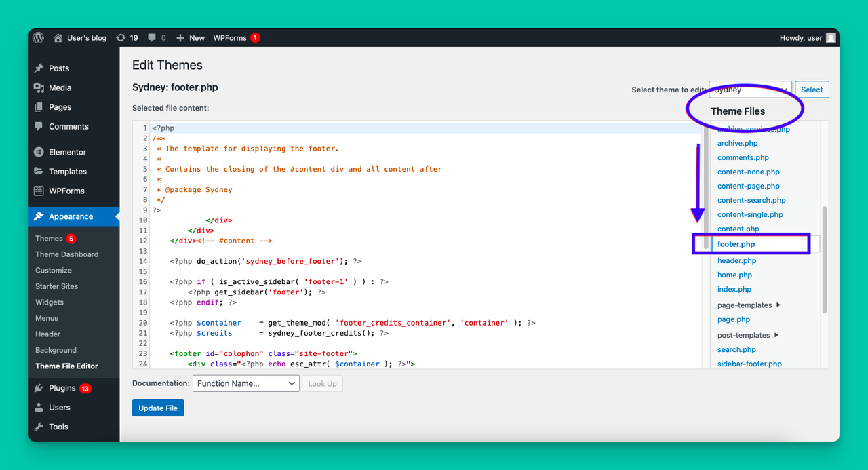
Task: Click the Plugins plug icon
Action: click(x=39, y=388)
